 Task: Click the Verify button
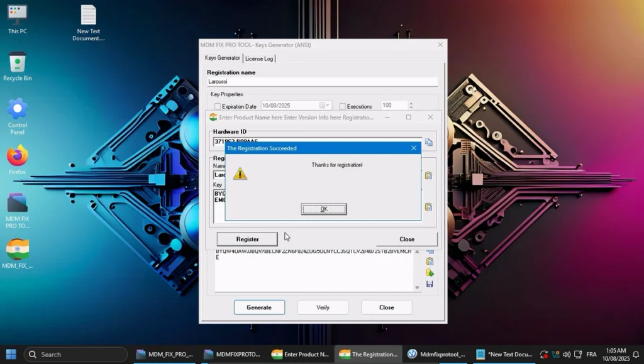pos(323,307)
